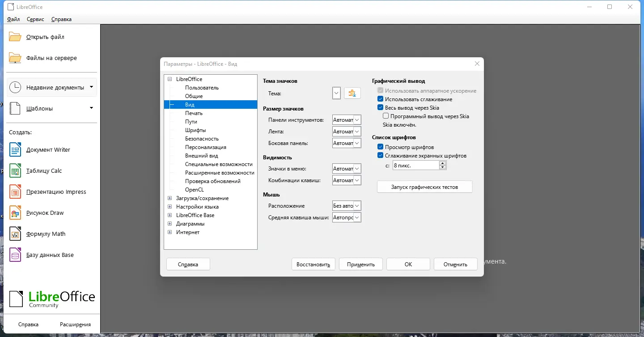Screen dimensions: 644x337
Task: Select Общие in options tree
Action: 194,96
